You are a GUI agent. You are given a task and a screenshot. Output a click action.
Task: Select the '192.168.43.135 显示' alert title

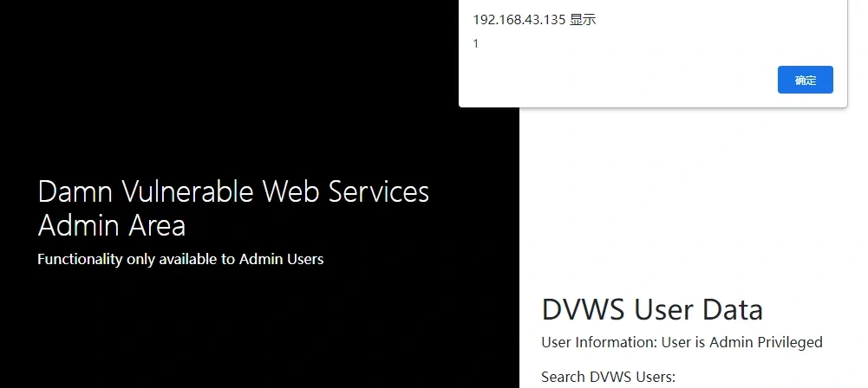pyautogui.click(x=534, y=20)
